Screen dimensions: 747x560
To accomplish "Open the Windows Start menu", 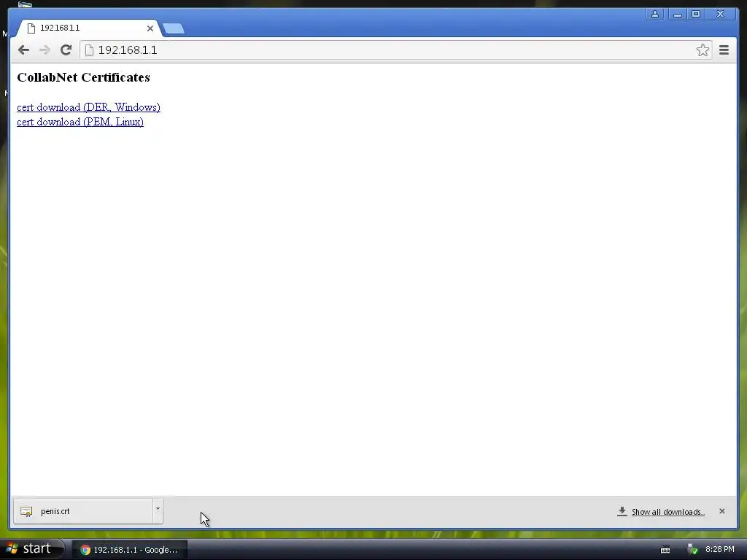I will pyautogui.click(x=31, y=549).
